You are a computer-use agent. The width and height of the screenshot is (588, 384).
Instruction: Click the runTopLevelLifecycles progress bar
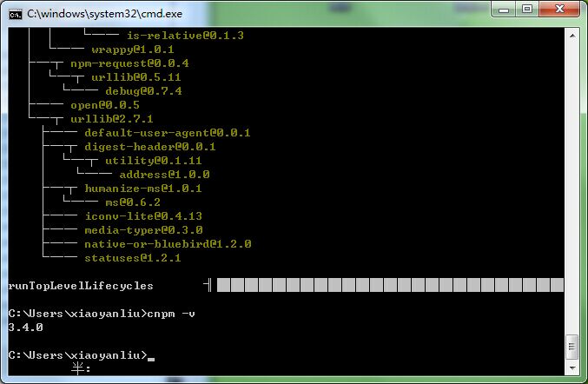(x=390, y=285)
